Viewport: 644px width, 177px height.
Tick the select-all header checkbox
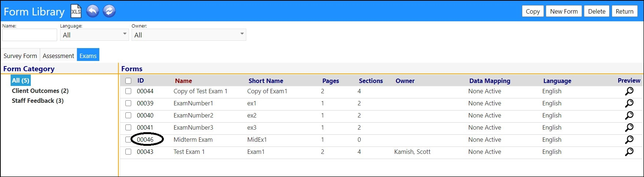point(128,81)
